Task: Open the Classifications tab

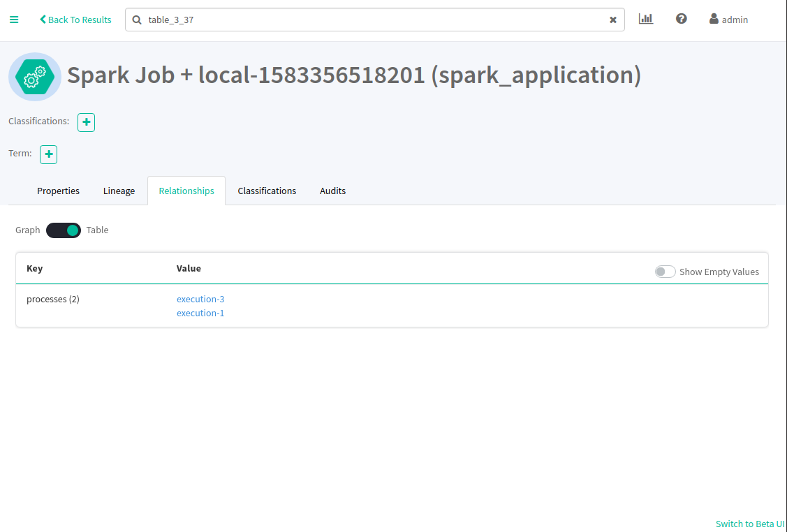Action: point(267,191)
